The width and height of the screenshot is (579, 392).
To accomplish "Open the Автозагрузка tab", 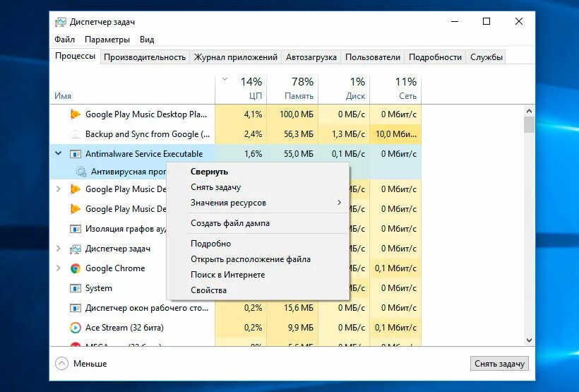I will pos(311,57).
